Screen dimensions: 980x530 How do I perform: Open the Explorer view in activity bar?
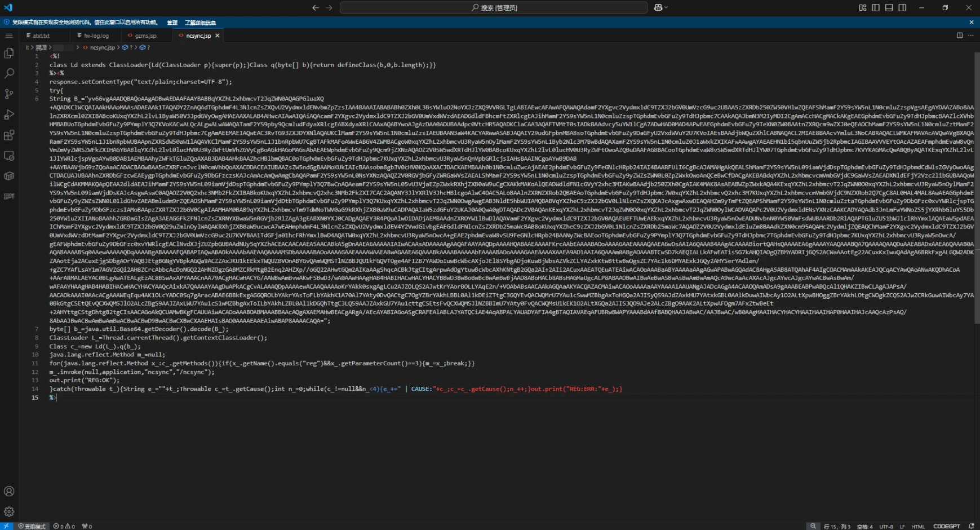click(x=9, y=53)
